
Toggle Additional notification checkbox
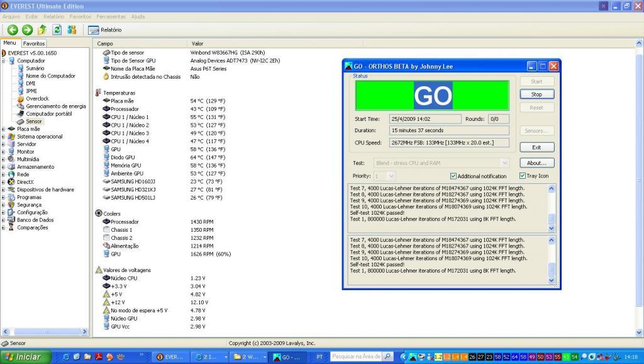coord(453,176)
